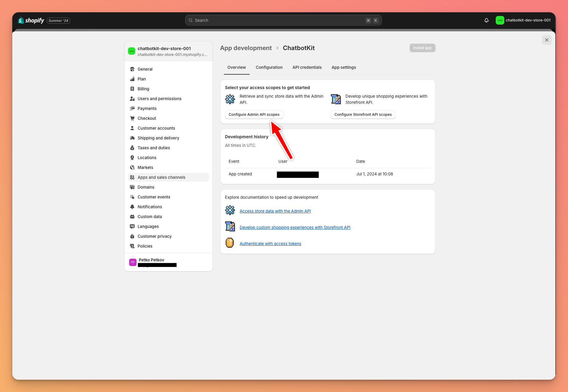Open Users and permissions
The width and height of the screenshot is (568, 392).
[169, 99]
